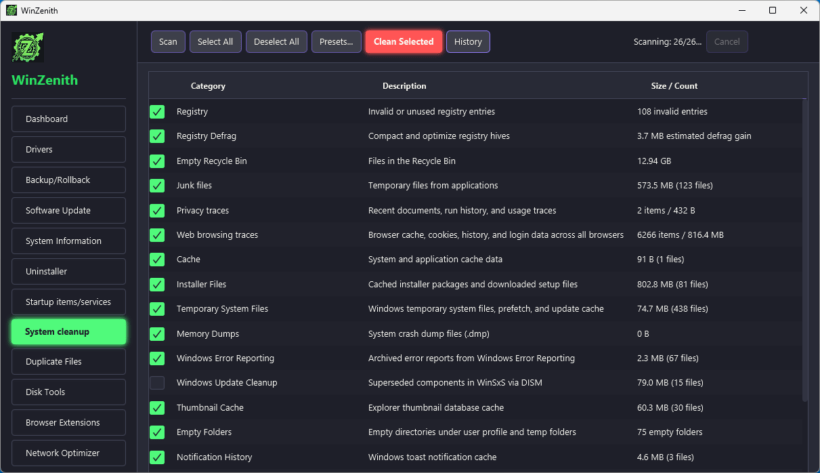Screen dimensions: 820x473
Task: Open the Dashboard section
Action: coord(69,119)
